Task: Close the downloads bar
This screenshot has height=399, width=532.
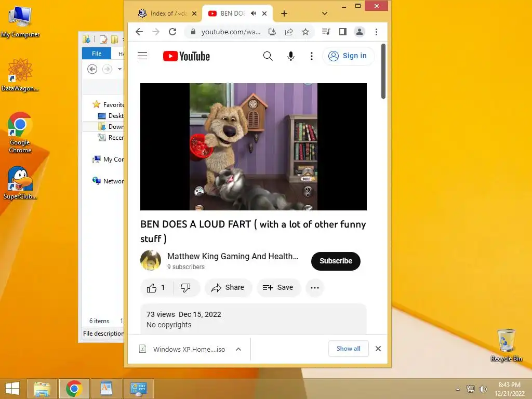Action: tap(378, 349)
